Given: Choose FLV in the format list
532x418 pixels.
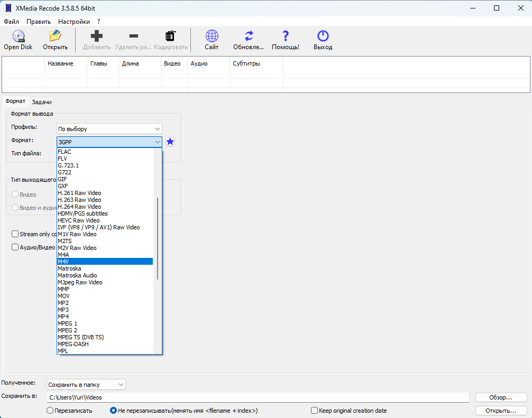Looking at the screenshot, I should coord(105,159).
